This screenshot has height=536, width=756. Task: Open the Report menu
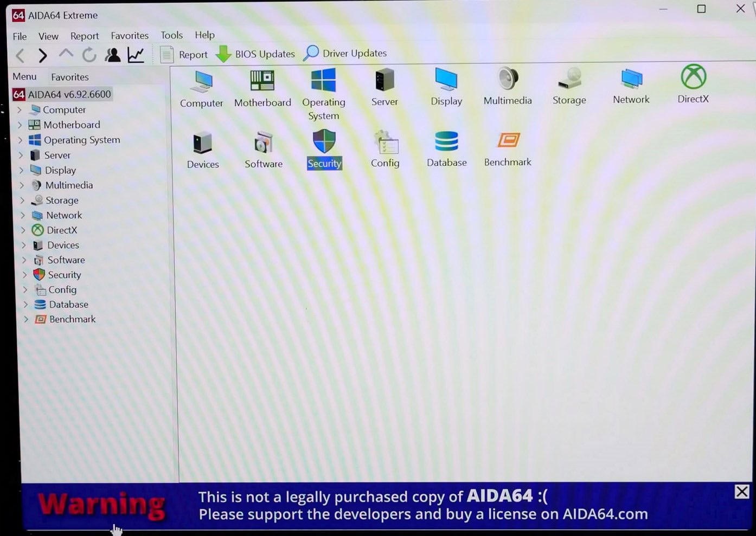click(x=85, y=36)
